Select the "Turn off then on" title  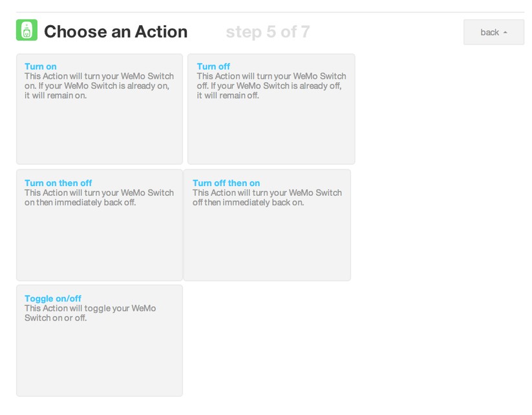pyautogui.click(x=226, y=183)
